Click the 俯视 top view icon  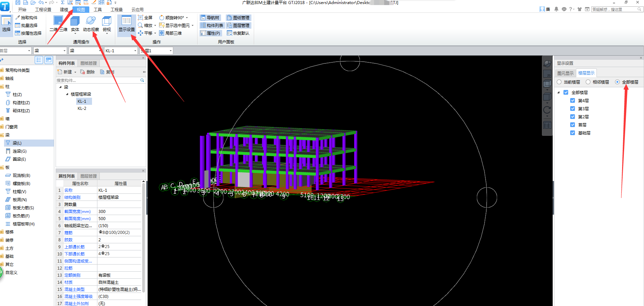tap(107, 24)
